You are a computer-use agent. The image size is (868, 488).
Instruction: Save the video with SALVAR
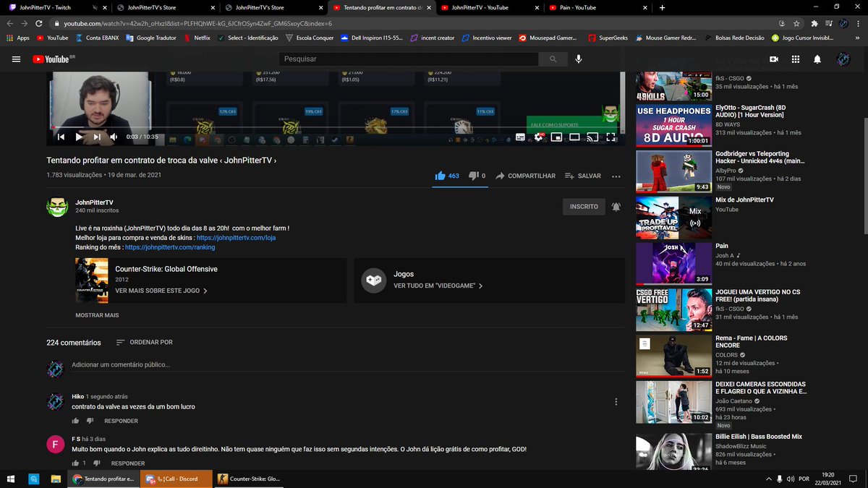[582, 176]
